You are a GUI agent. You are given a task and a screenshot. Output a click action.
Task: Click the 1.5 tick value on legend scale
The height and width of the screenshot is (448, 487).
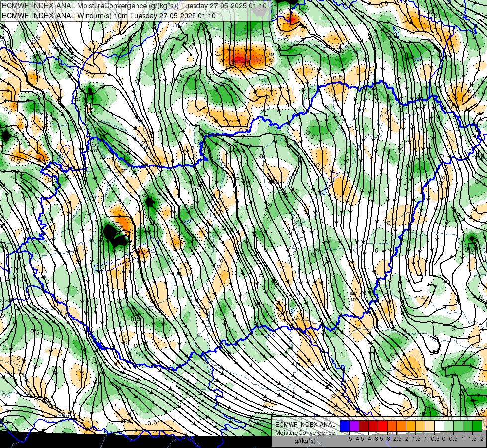473,439
